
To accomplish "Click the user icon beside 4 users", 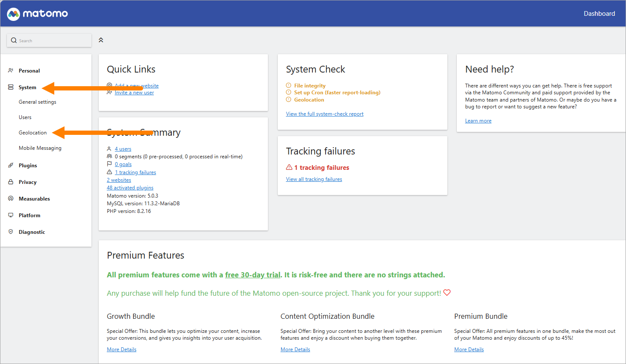I will click(109, 149).
